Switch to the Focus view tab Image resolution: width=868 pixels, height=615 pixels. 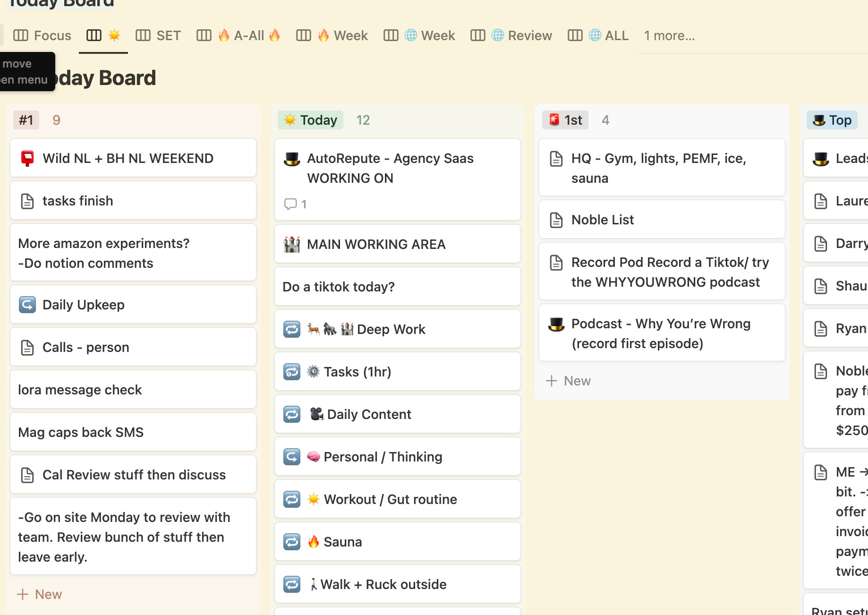(43, 35)
